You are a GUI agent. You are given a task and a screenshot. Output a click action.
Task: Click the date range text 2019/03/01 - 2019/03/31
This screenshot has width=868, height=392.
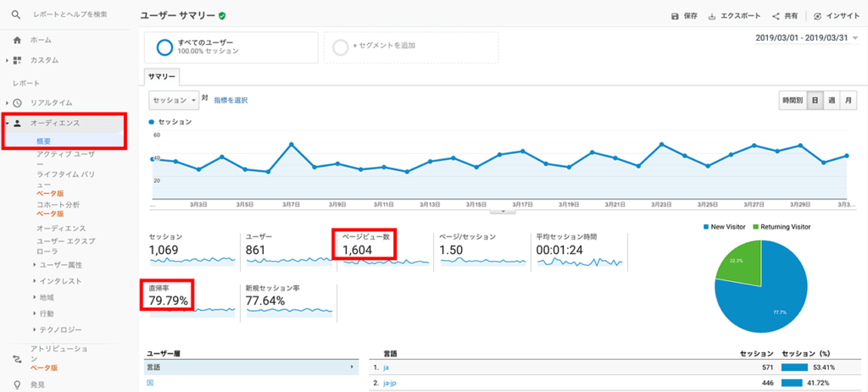[802, 38]
